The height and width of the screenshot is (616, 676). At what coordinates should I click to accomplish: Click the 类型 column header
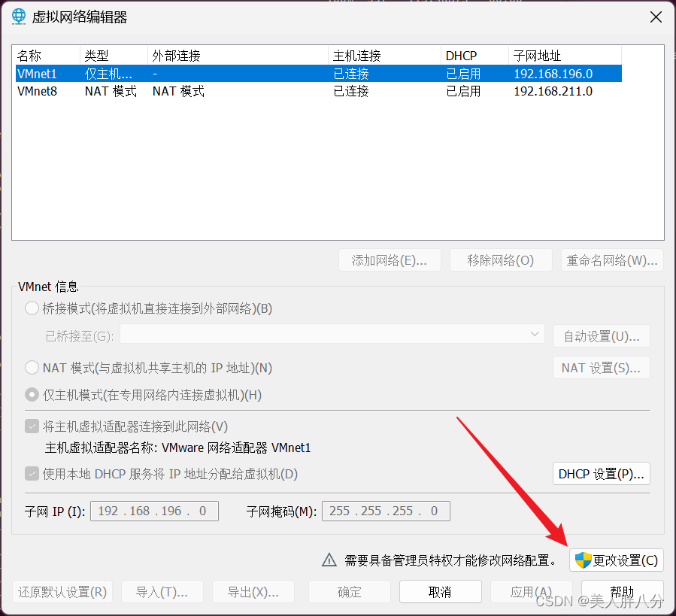point(114,56)
